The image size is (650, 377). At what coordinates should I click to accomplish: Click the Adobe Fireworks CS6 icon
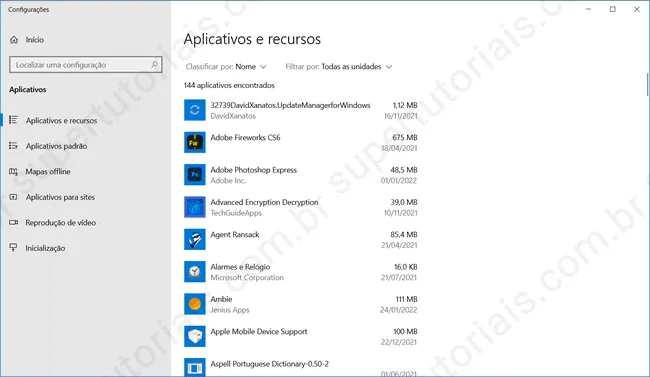[x=195, y=143]
